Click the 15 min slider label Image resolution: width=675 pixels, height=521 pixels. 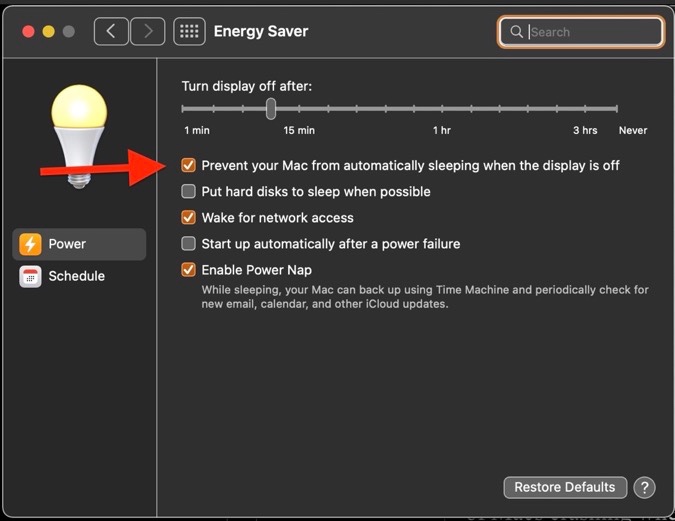click(x=299, y=130)
